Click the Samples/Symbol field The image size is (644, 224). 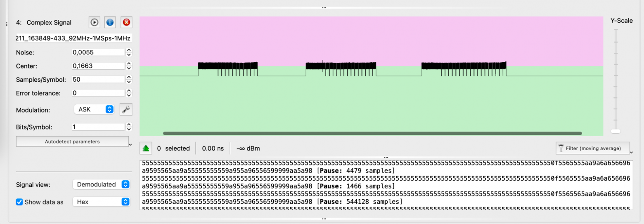[x=98, y=80]
